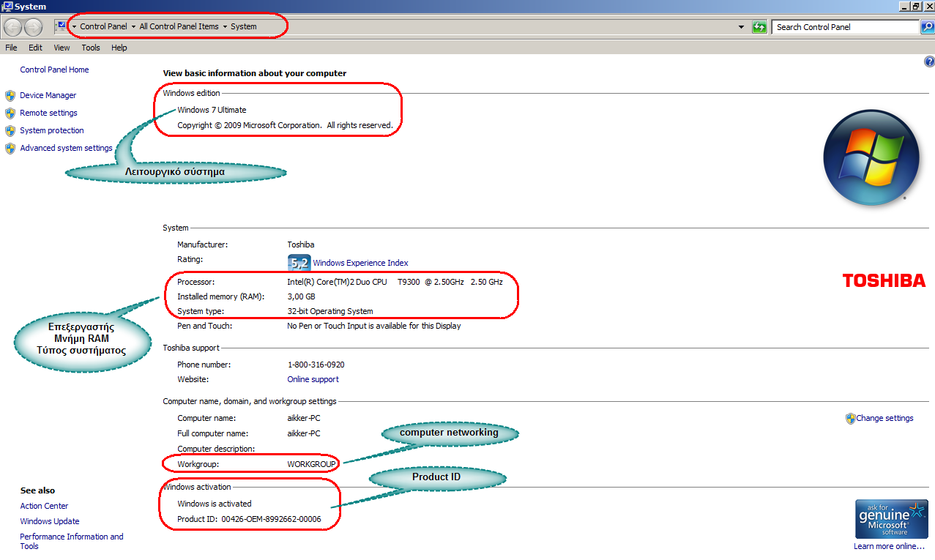The height and width of the screenshot is (560, 935).
Task: Click the computer icon in the address bar
Action: [61, 26]
